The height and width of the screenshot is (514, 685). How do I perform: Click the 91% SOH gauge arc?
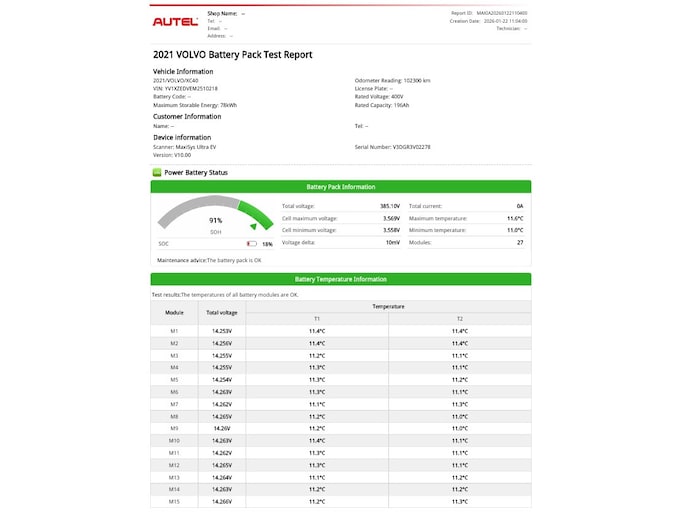point(215,207)
